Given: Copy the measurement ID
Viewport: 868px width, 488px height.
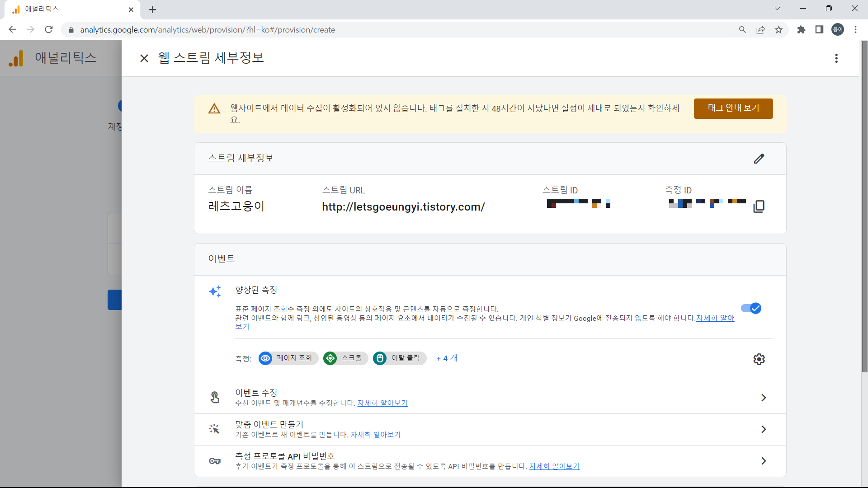Looking at the screenshot, I should click(x=759, y=206).
